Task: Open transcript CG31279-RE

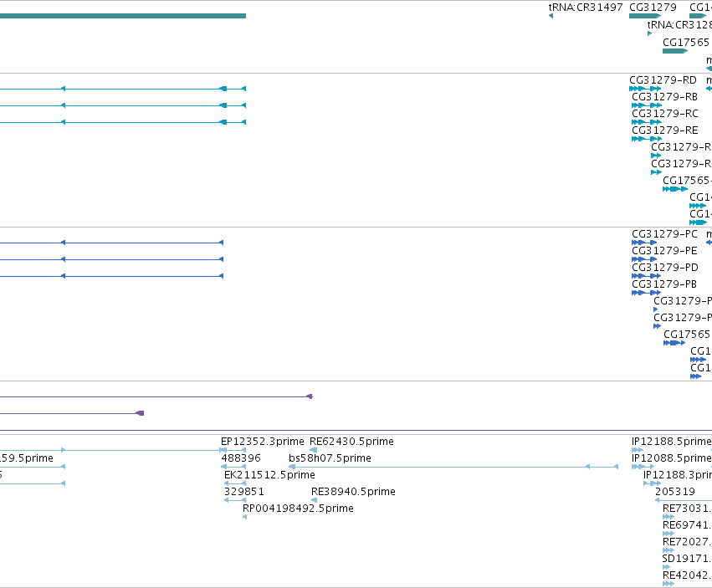Action: point(665,130)
